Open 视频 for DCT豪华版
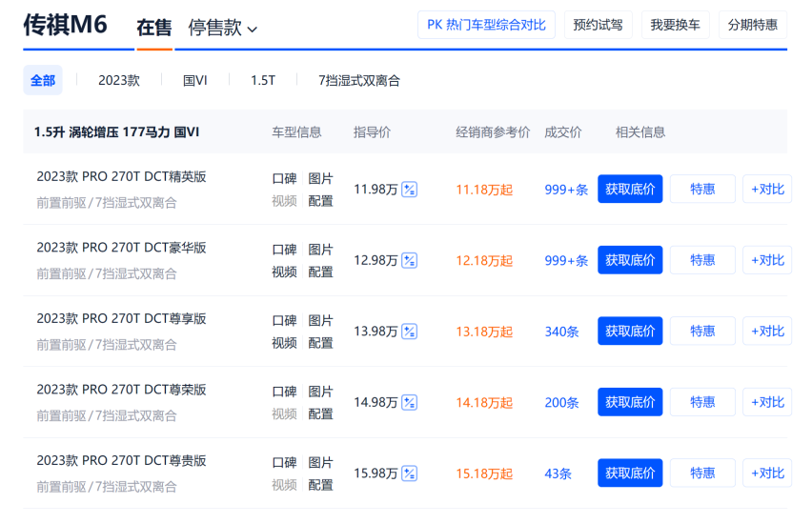 click(x=284, y=272)
